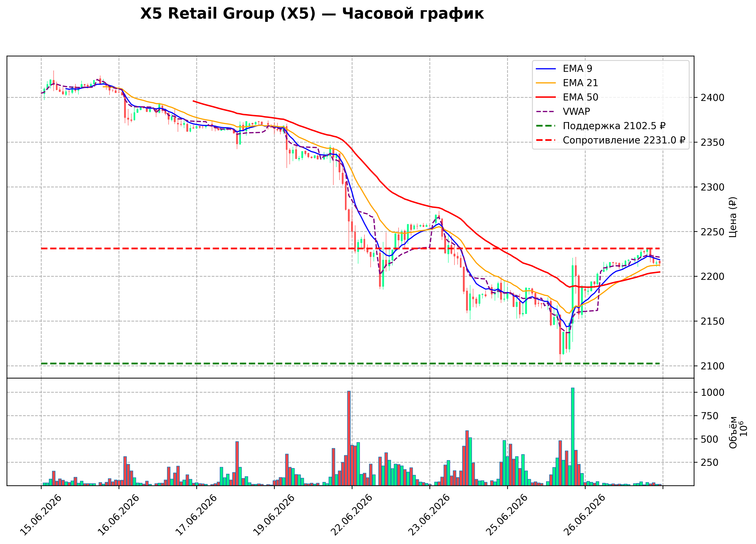
Task: Click the 500 volume axis label
Action: [709, 439]
